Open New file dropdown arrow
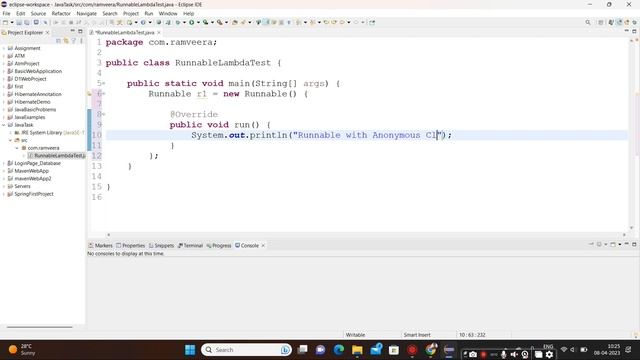This screenshot has height=360, width=640. 12,22
